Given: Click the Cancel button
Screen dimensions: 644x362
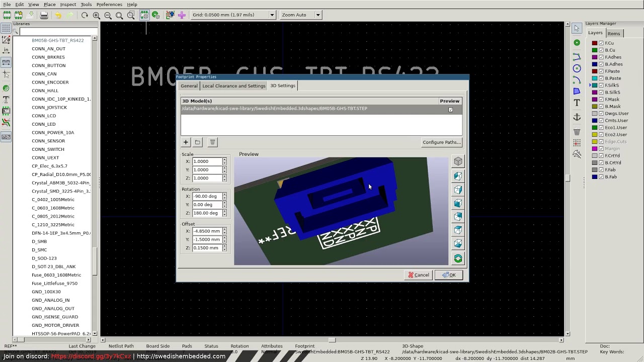Looking at the screenshot, I should click(418, 275).
